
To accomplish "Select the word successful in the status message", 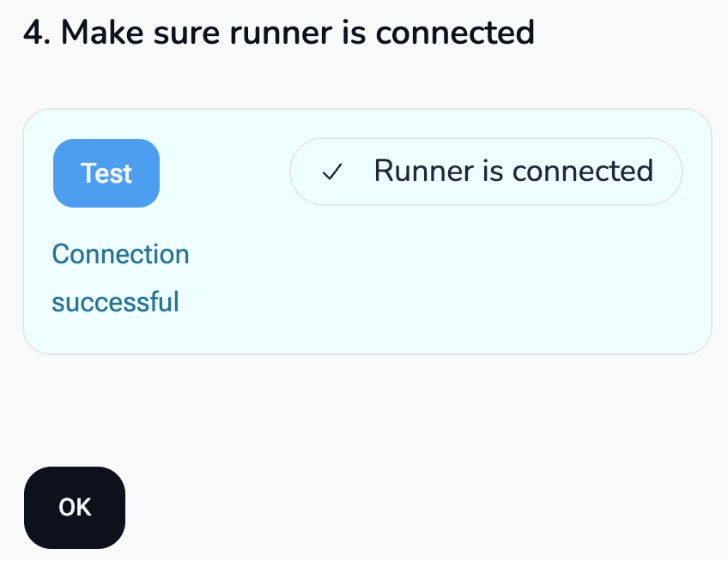I will 115,302.
